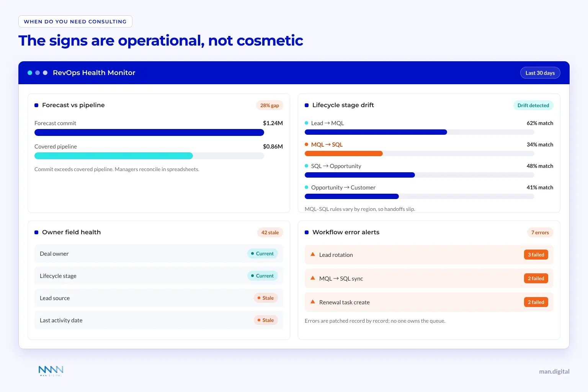Click the 62% match value
Viewport: 588px width, 392px height.
[x=540, y=123]
